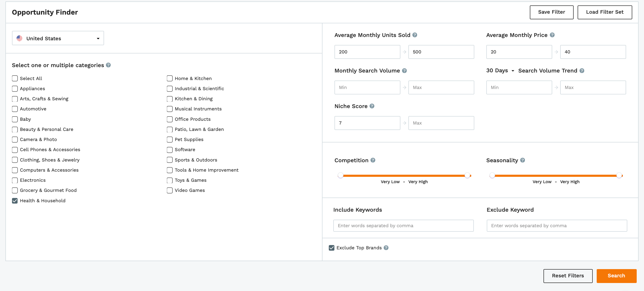
Task: Click the United States flag icon
Action: 20,38
